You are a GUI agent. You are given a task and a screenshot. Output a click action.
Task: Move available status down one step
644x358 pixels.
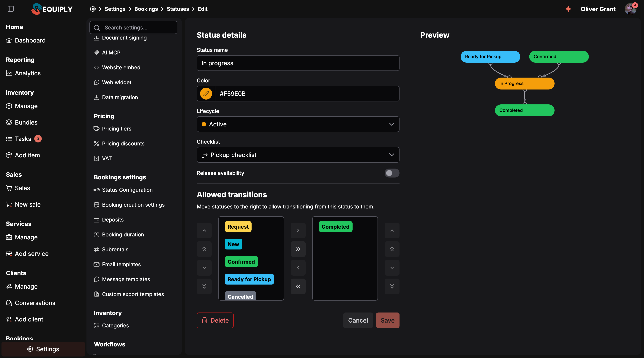(x=204, y=268)
